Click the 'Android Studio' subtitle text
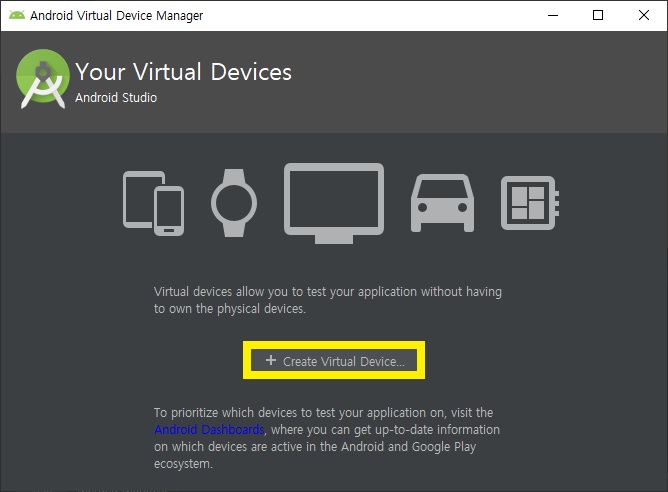The image size is (668, 492). 116,98
